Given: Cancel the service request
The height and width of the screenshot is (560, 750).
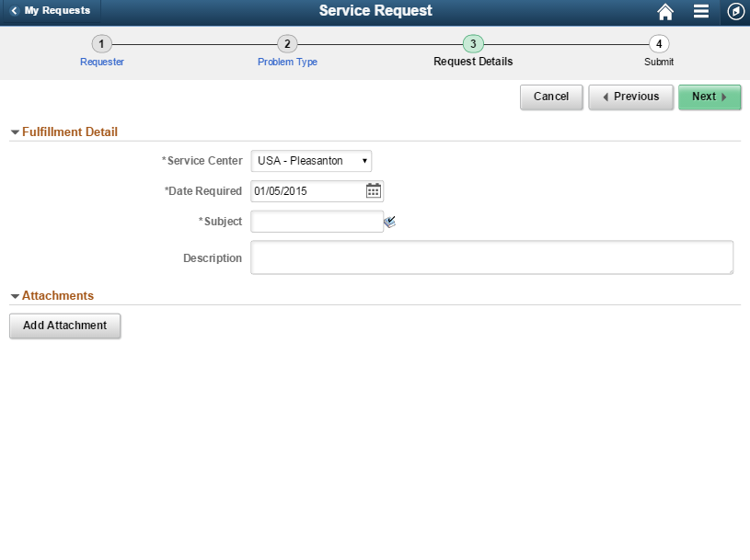Looking at the screenshot, I should click(550, 97).
